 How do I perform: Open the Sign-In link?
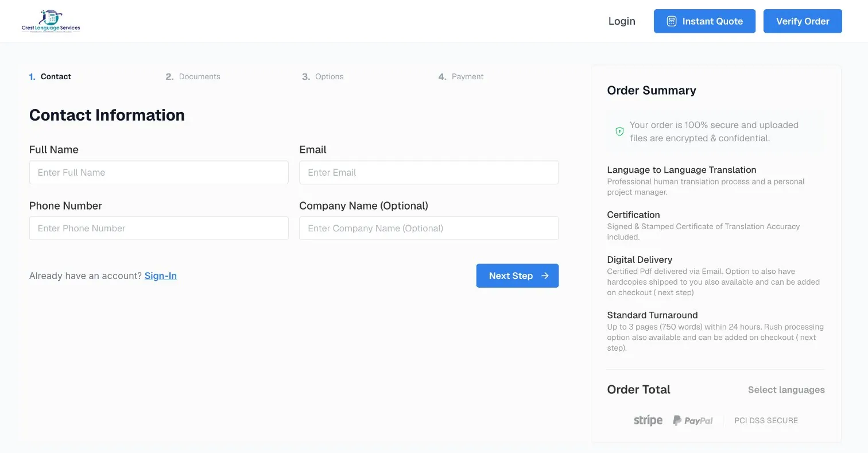pyautogui.click(x=161, y=276)
